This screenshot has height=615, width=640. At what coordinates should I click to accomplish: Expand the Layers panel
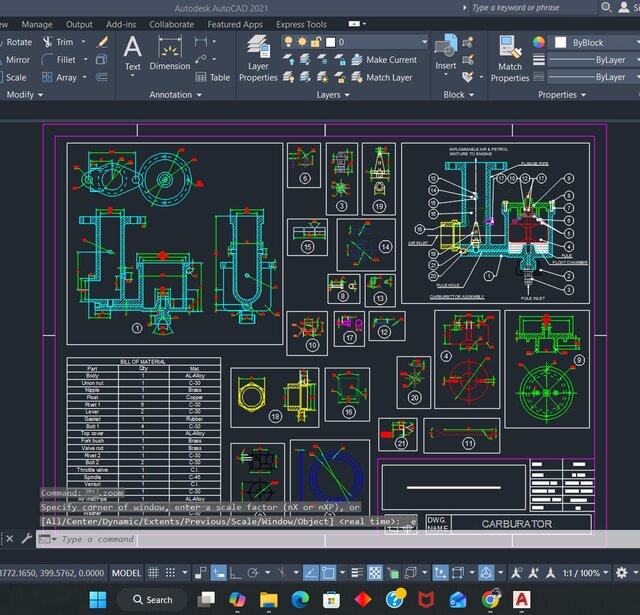[x=333, y=95]
